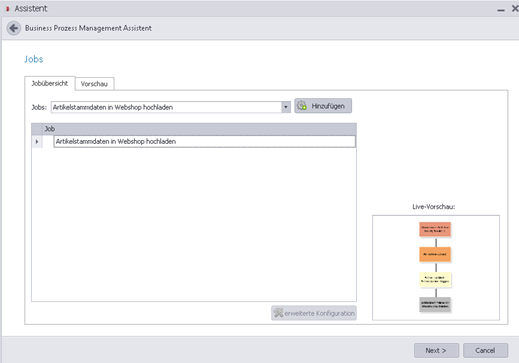Click the red Assistent app icon in the title bar

coord(7,9)
